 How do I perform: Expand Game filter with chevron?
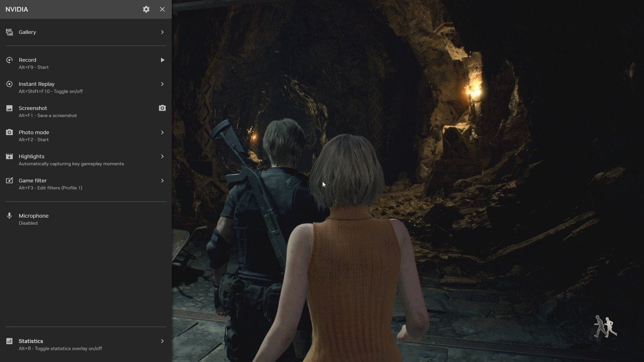pos(162,181)
